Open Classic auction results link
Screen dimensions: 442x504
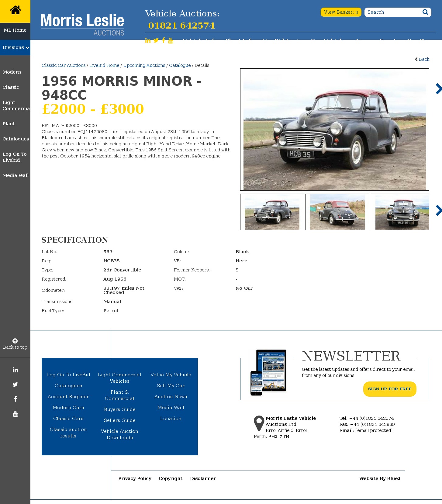click(68, 433)
